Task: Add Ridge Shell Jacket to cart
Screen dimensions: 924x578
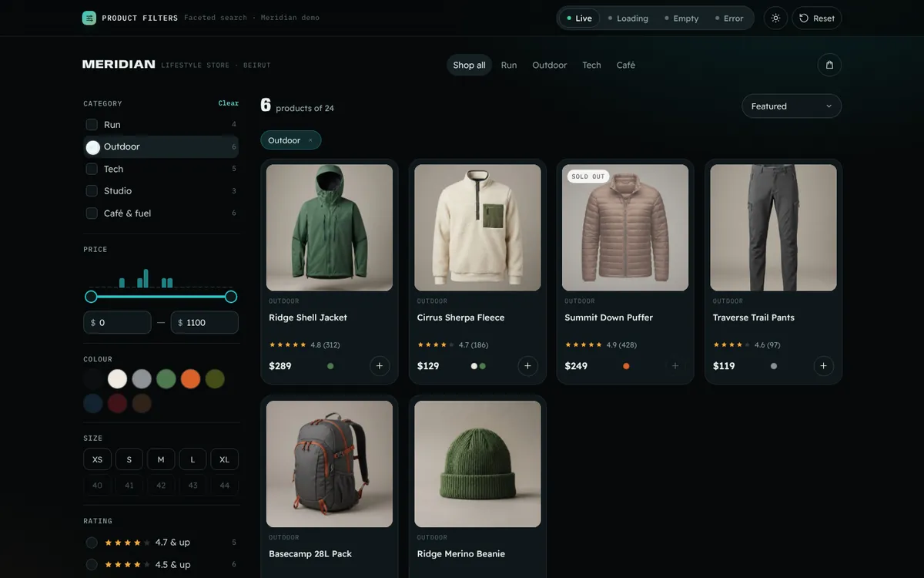Action: point(380,366)
